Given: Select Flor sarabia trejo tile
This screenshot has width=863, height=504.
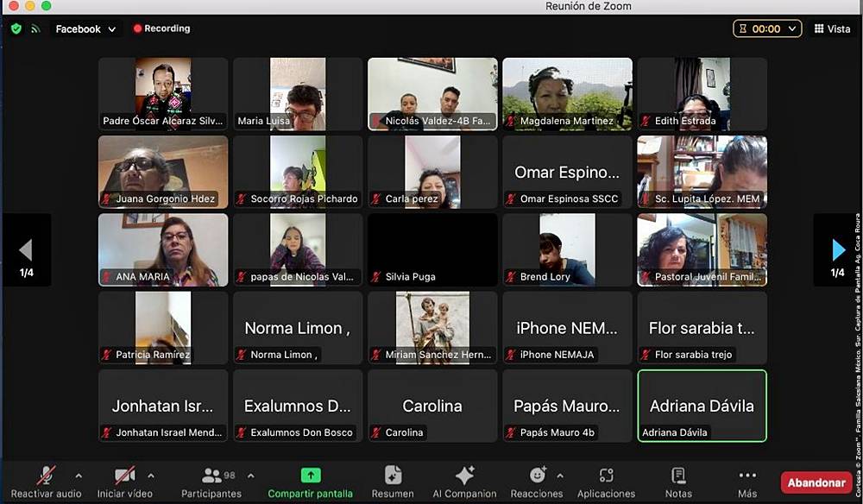Looking at the screenshot, I should coord(702,328).
